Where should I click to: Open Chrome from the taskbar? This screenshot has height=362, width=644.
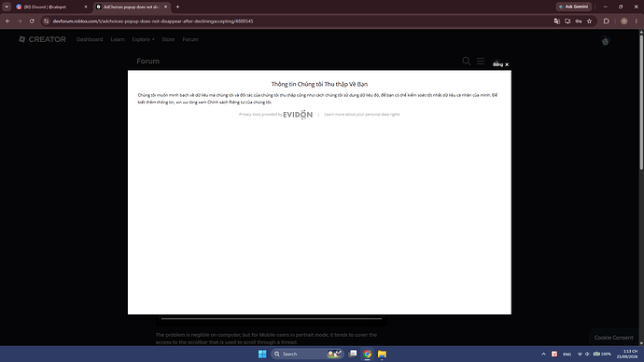point(367,354)
